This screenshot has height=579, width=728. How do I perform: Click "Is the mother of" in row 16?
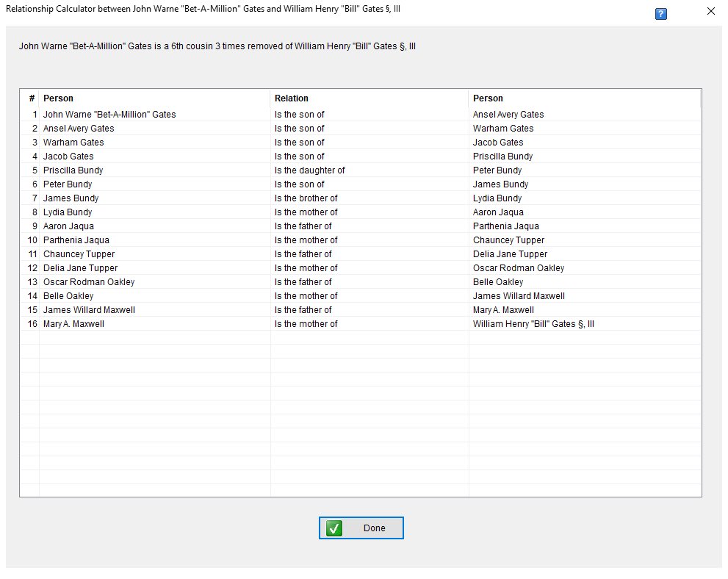(x=306, y=323)
